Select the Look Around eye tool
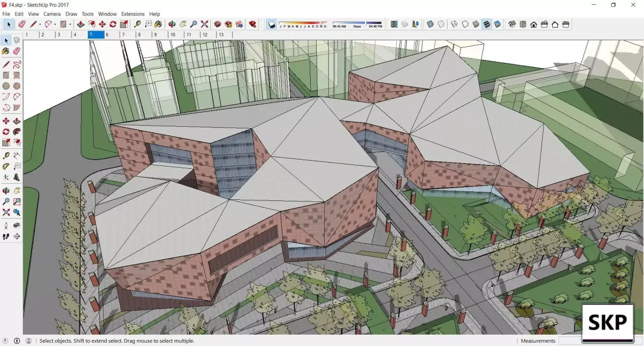The width and height of the screenshot is (644, 346). pyautogui.click(x=17, y=225)
